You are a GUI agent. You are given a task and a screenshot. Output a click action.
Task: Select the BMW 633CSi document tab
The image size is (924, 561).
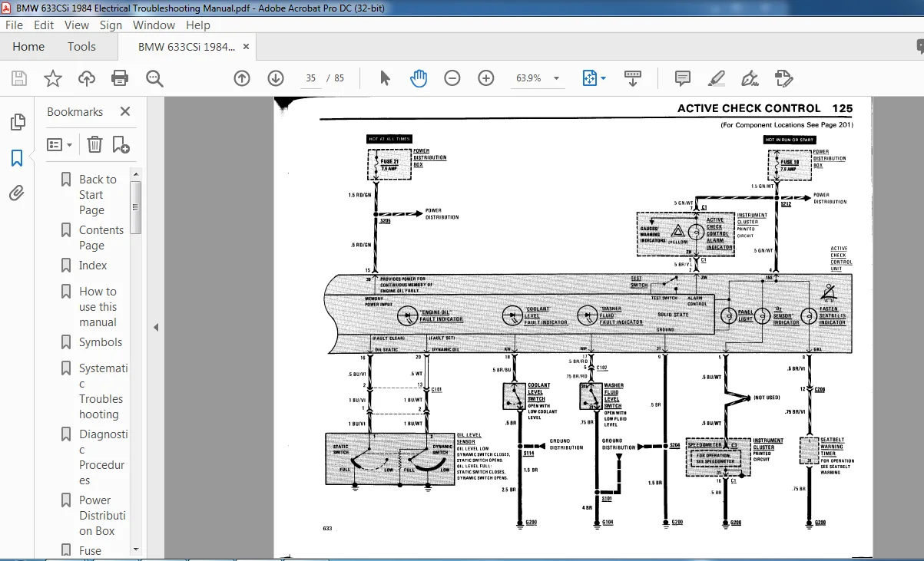[x=187, y=47]
